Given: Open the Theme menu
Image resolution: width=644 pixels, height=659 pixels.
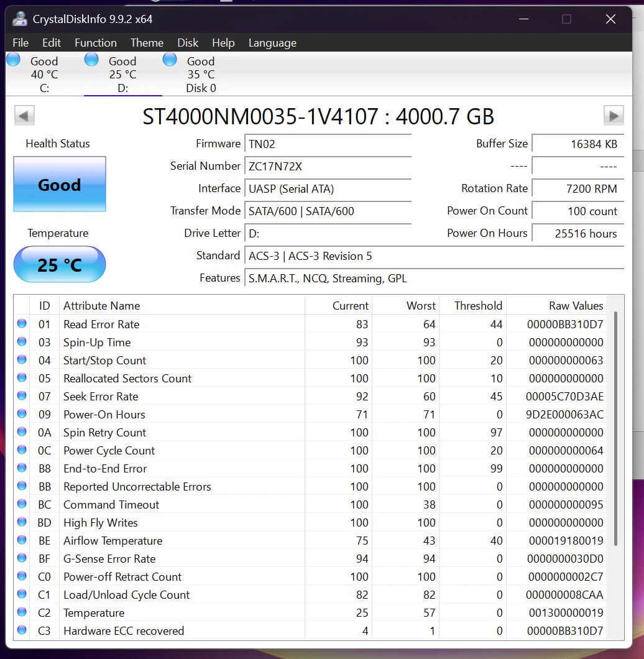Looking at the screenshot, I should point(147,43).
